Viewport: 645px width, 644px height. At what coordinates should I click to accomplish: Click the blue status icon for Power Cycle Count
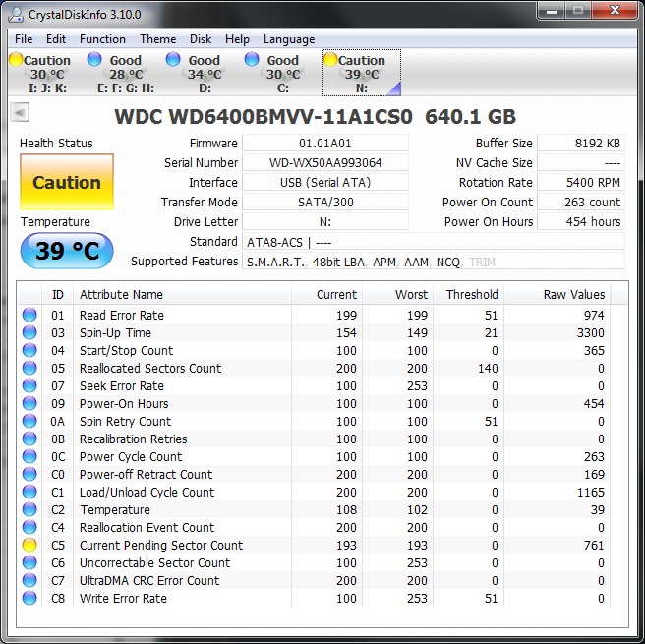[29, 456]
